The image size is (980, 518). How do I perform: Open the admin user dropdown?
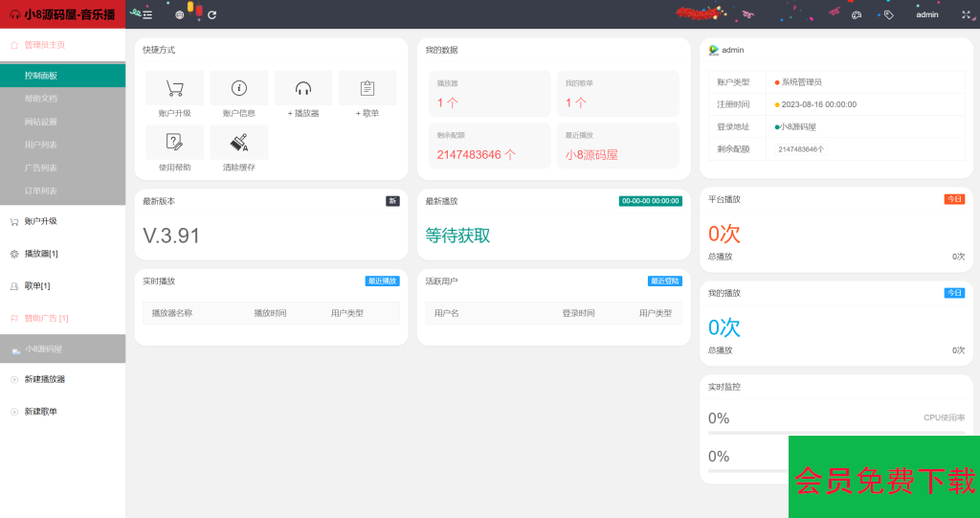[x=926, y=14]
